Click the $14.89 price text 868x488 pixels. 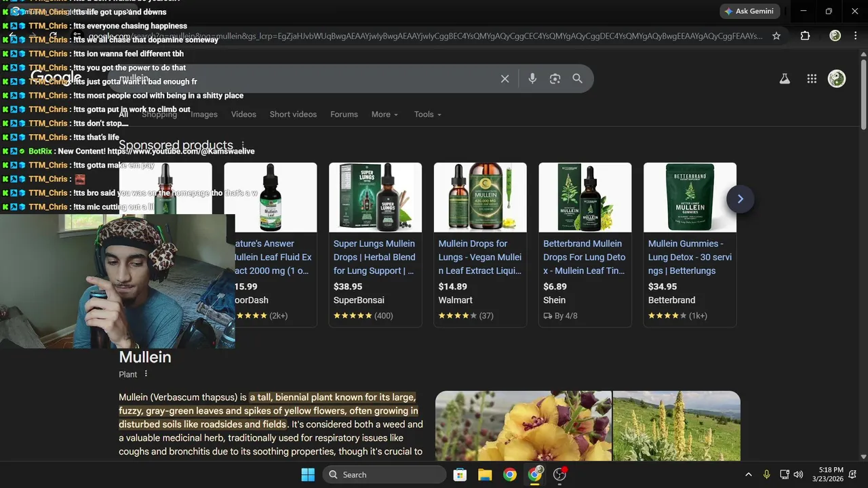coord(453,287)
